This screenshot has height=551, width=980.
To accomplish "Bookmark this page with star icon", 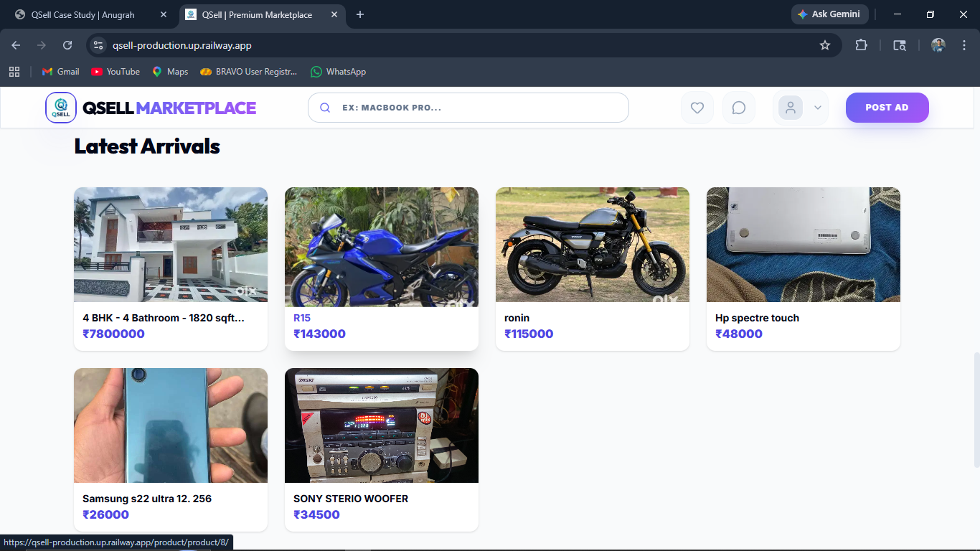I will pyautogui.click(x=825, y=45).
